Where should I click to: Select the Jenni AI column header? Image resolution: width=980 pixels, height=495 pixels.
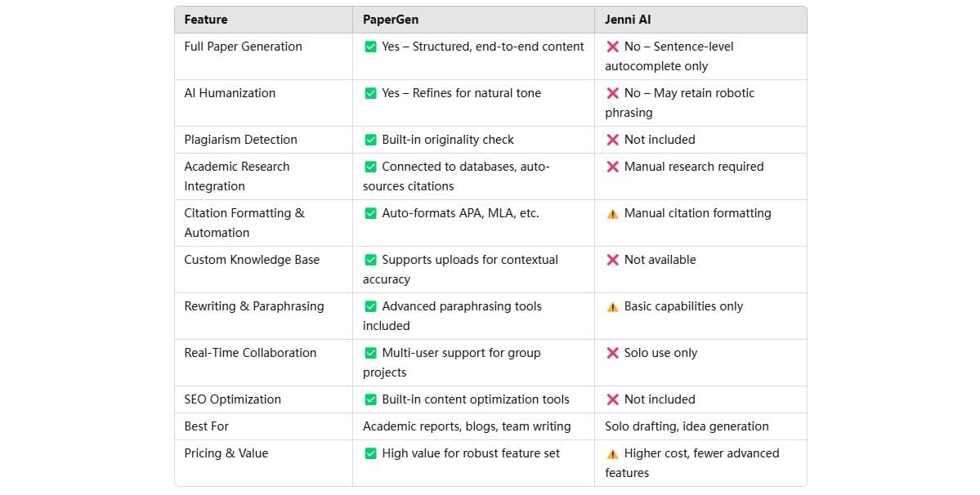[x=628, y=20]
